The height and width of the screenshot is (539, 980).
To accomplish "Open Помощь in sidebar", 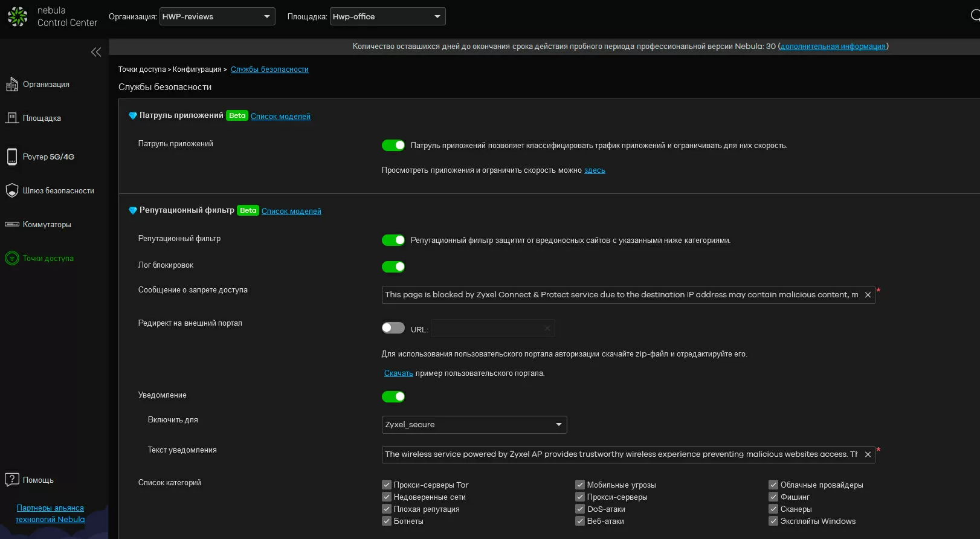I will (38, 480).
